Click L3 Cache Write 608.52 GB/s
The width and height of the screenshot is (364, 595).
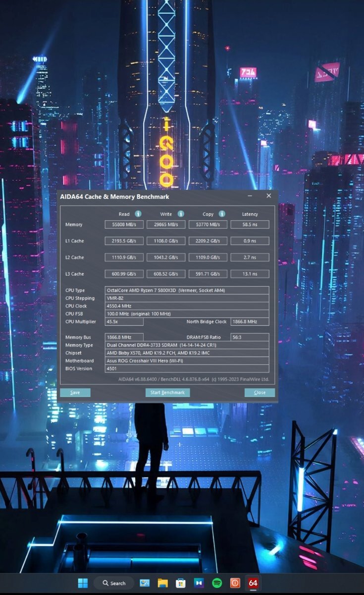click(x=166, y=274)
